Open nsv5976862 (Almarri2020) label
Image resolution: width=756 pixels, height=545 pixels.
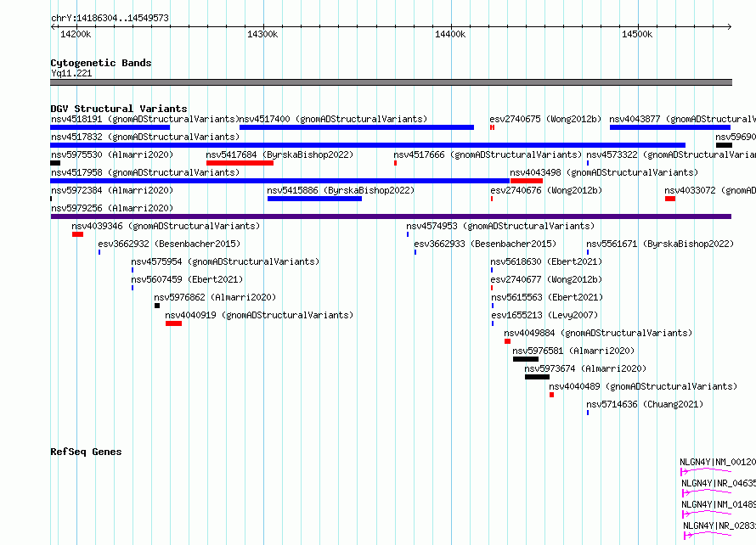215,297
